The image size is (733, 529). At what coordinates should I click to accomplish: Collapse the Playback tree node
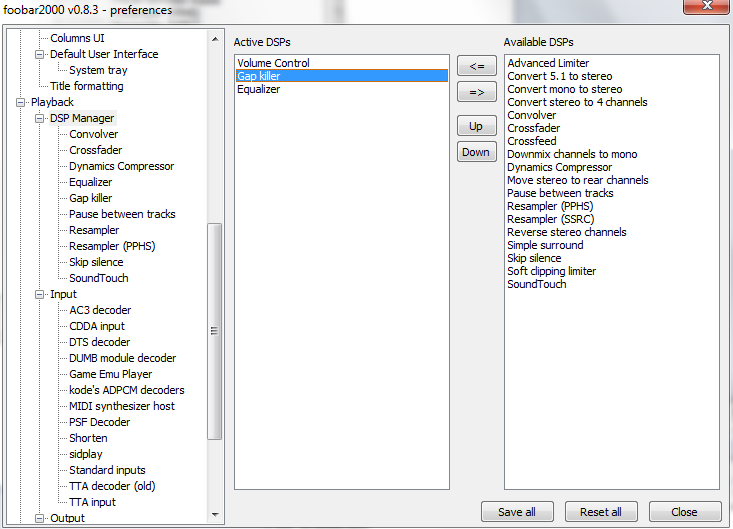coord(20,102)
